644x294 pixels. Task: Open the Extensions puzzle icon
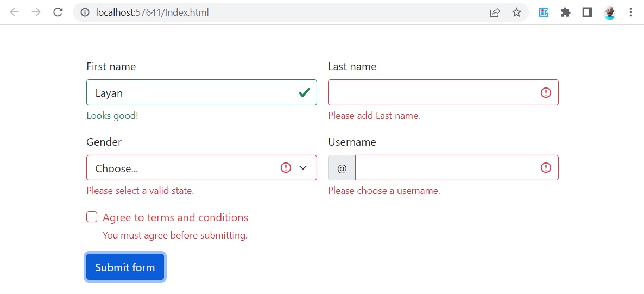(x=566, y=12)
